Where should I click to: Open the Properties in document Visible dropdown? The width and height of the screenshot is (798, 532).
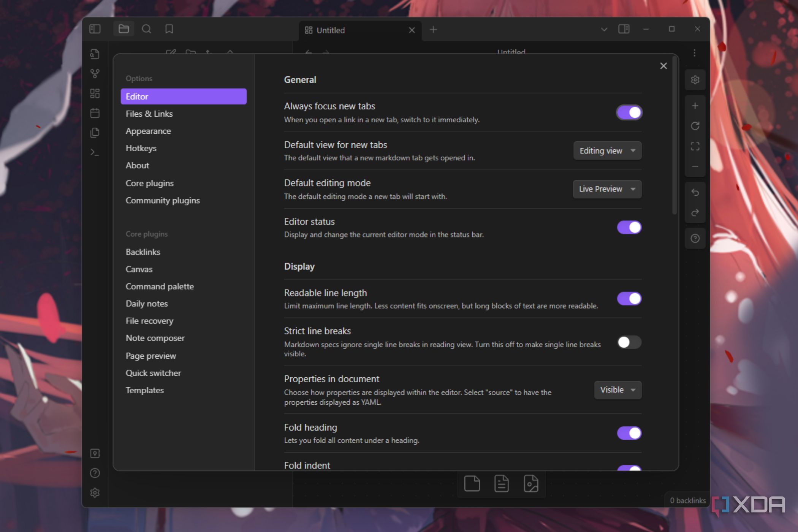(x=617, y=390)
